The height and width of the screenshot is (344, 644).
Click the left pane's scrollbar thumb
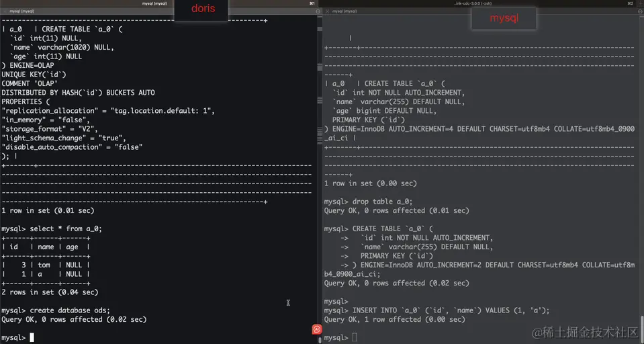click(x=320, y=340)
